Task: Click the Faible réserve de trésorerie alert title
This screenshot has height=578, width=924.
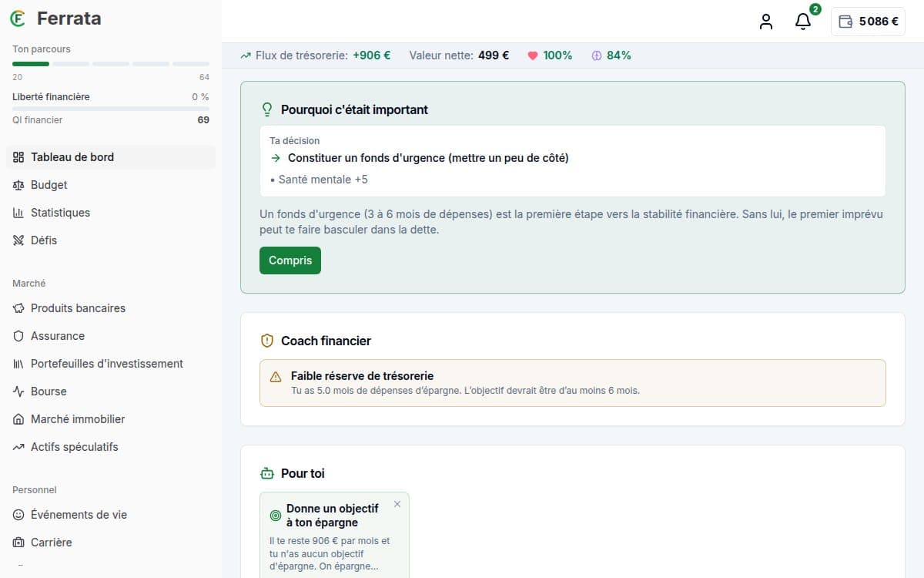Action: (x=363, y=376)
